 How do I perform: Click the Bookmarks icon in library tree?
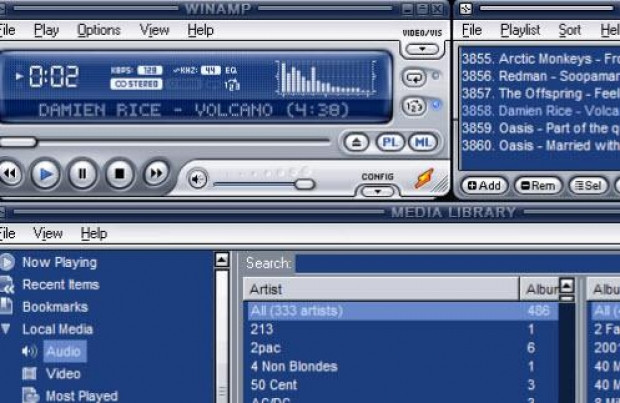(x=6, y=306)
